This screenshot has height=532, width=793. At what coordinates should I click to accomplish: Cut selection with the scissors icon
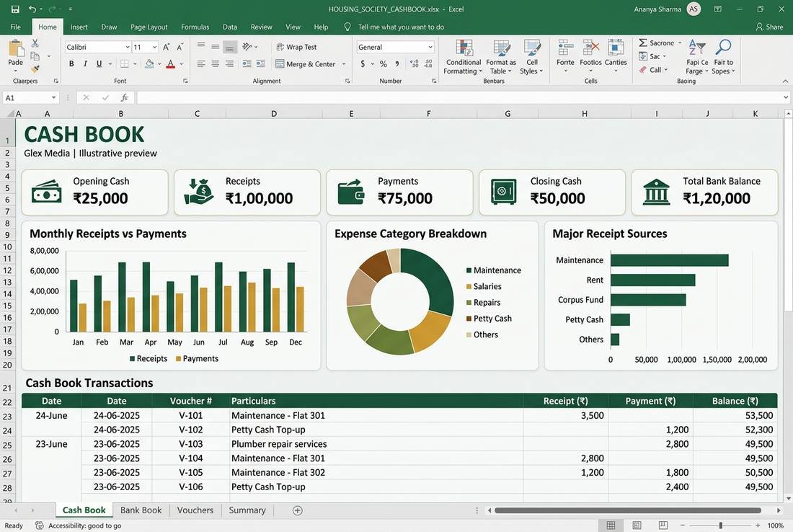(35, 43)
